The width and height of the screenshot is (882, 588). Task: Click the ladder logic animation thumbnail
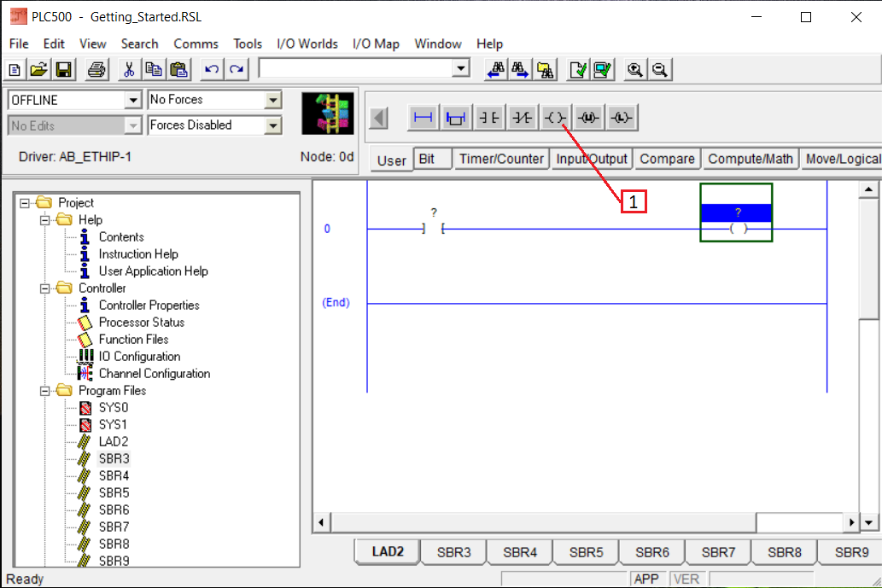tap(327, 114)
